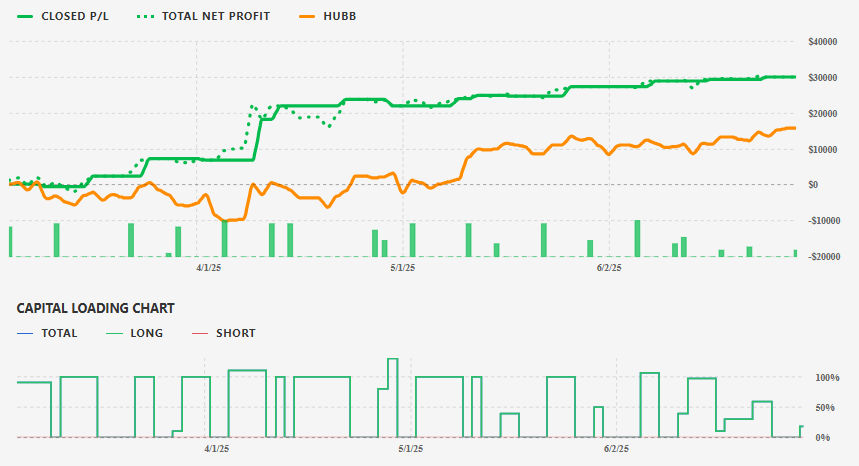859x466 pixels.
Task: Click the $10000 axis label
Action: [x=823, y=149]
